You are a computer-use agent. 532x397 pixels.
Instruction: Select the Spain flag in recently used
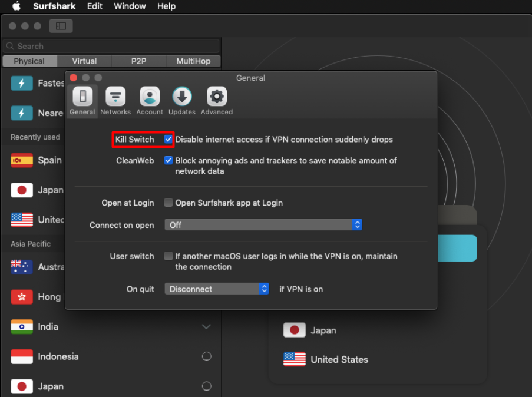click(x=22, y=160)
